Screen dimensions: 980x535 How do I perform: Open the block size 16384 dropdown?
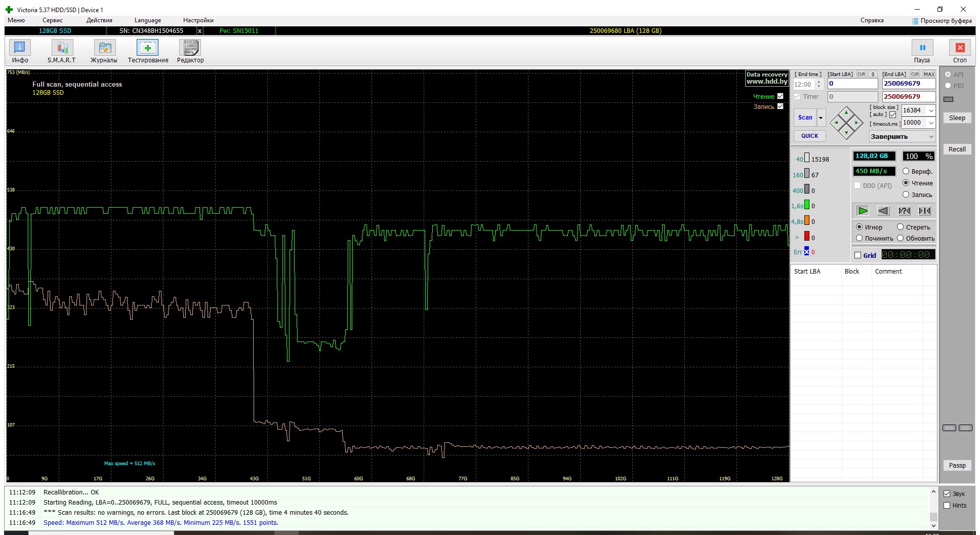(931, 110)
